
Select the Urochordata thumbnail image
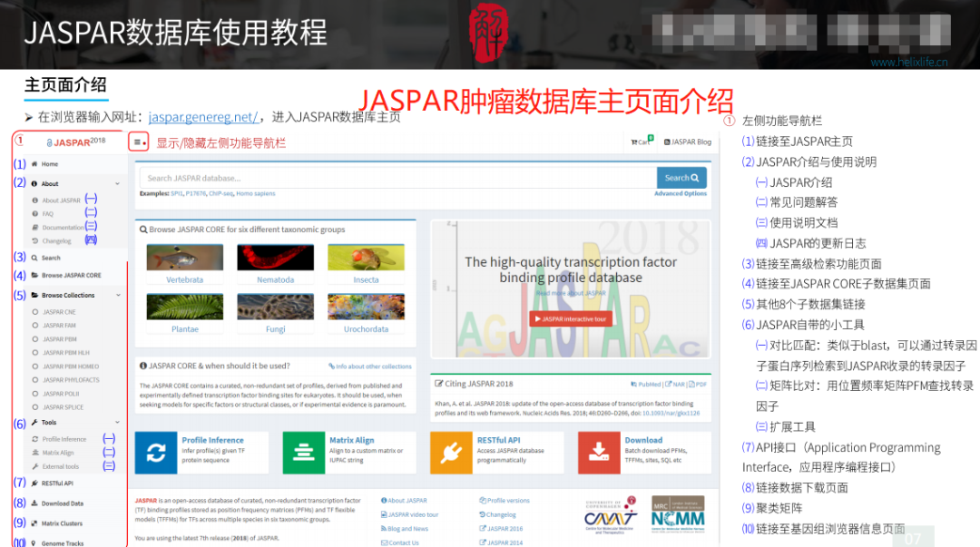[367, 307]
